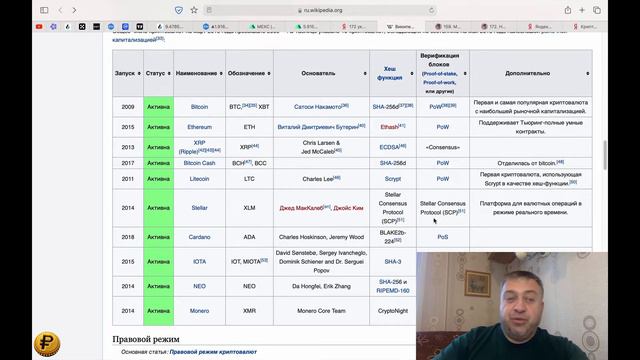Open the Виталий Дмитриевич Бутерин link

317,127
